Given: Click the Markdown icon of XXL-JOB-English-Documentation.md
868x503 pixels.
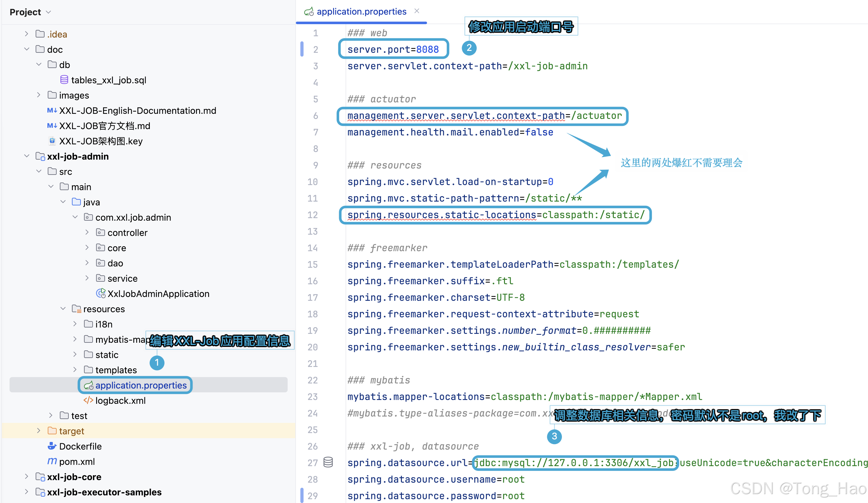Looking at the screenshot, I should (x=52, y=111).
